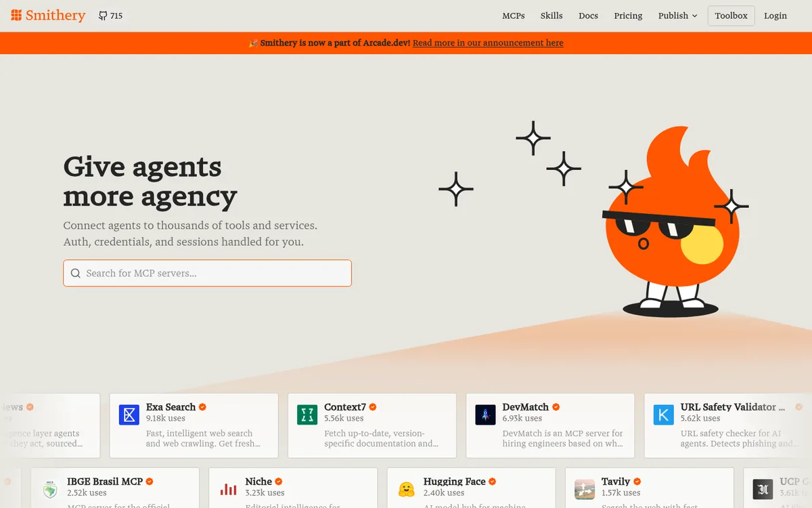Image resolution: width=812 pixels, height=508 pixels.
Task: Click verified badge next to Exa Search
Action: 202,407
